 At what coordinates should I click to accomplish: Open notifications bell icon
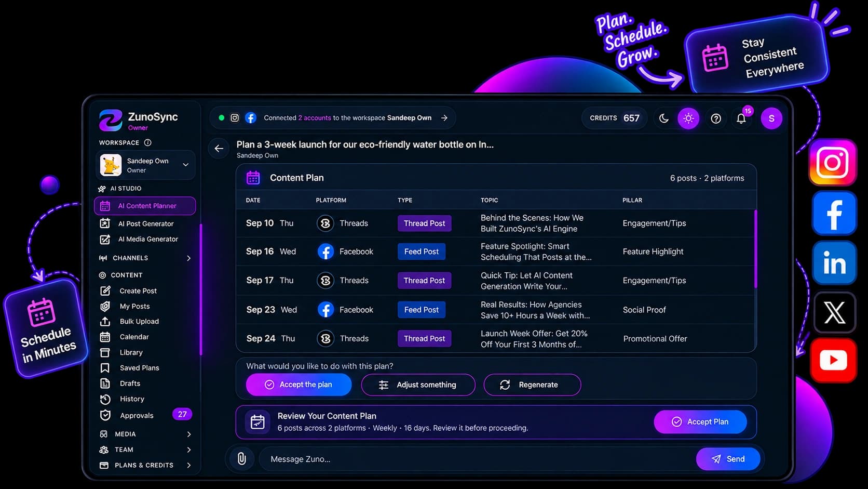tap(741, 118)
